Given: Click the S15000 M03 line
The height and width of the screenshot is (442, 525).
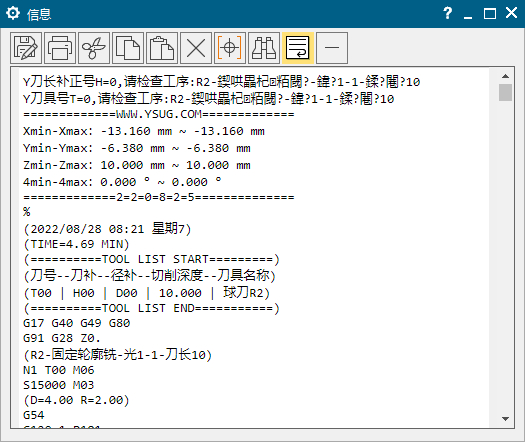Looking at the screenshot, I should point(59,385).
